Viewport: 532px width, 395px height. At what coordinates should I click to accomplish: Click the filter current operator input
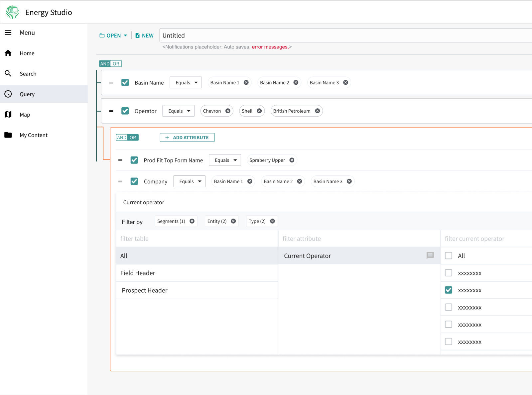(486, 239)
